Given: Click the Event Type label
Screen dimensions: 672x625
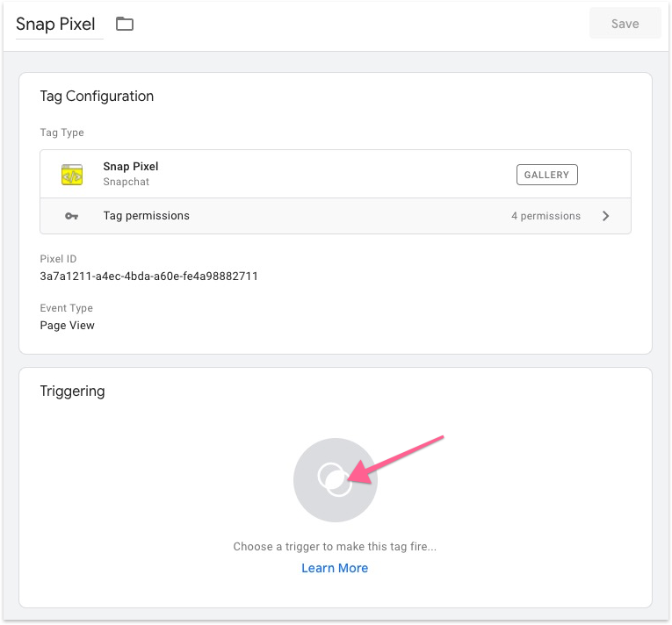Looking at the screenshot, I should pyautogui.click(x=67, y=308).
